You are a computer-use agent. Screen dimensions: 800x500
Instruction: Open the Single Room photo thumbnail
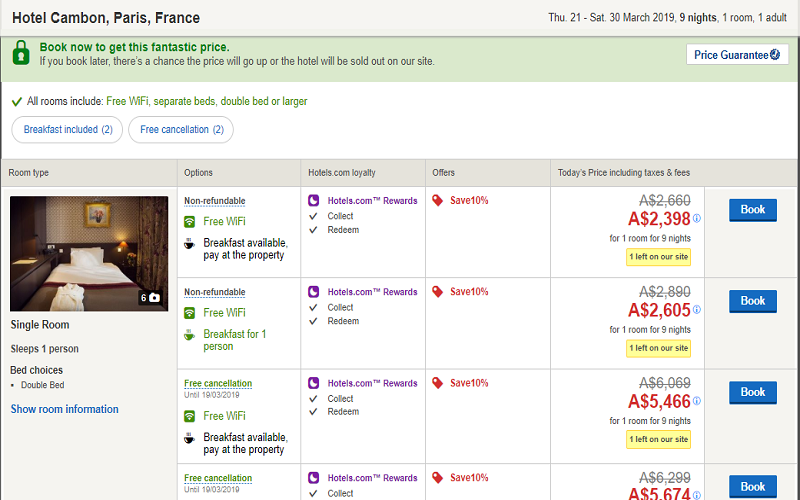89,254
